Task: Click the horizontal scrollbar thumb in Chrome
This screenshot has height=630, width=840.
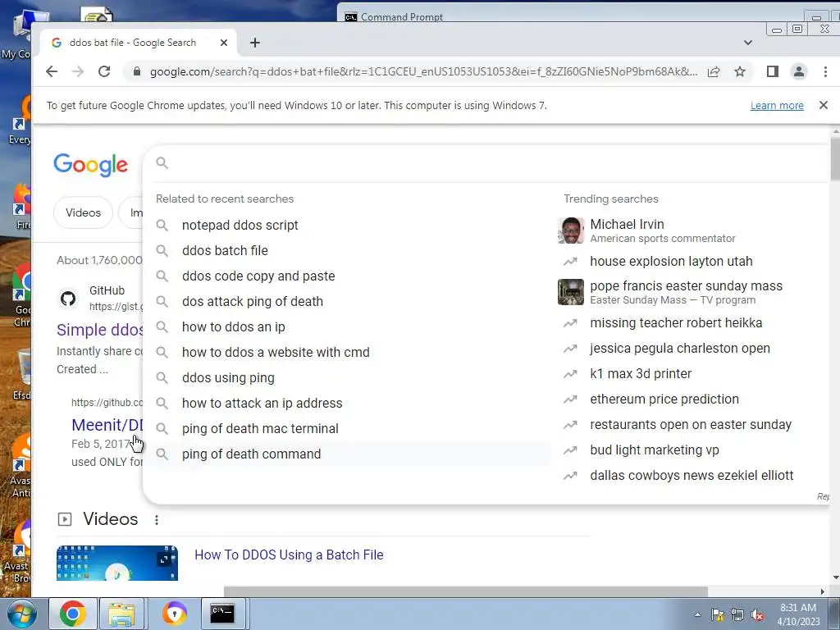Action: [466, 591]
